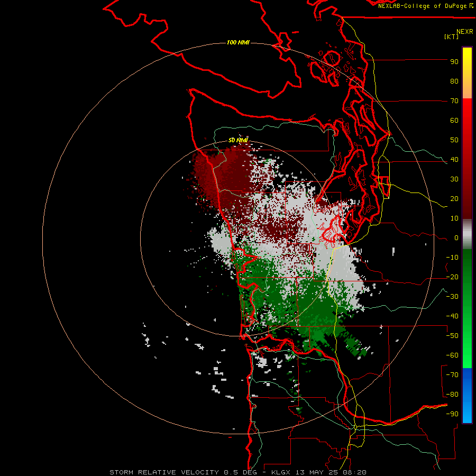The height and width of the screenshot is (476, 476).
Task: Click the [KT] units label above the color scale
Action: [451, 36]
